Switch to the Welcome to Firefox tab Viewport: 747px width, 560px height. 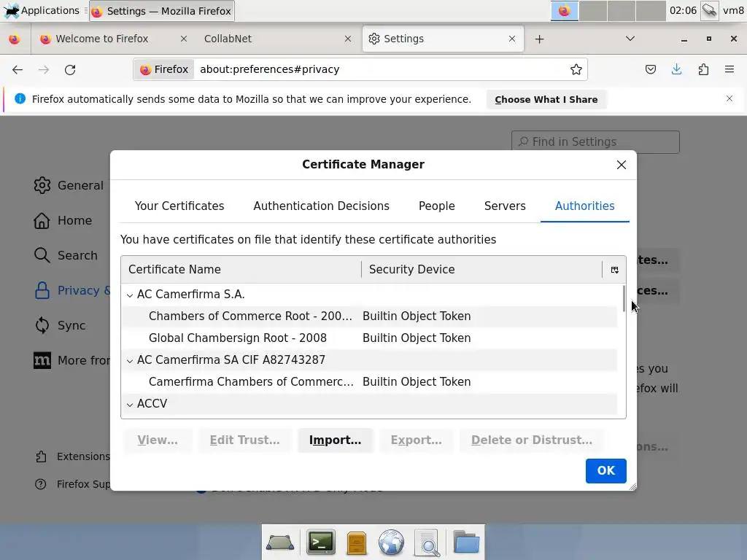point(102,39)
